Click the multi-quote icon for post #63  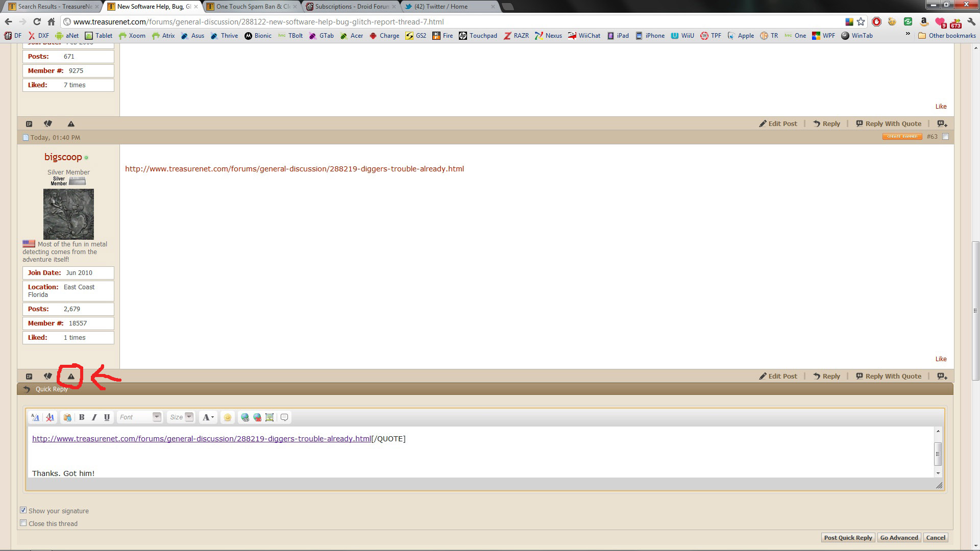coord(942,377)
